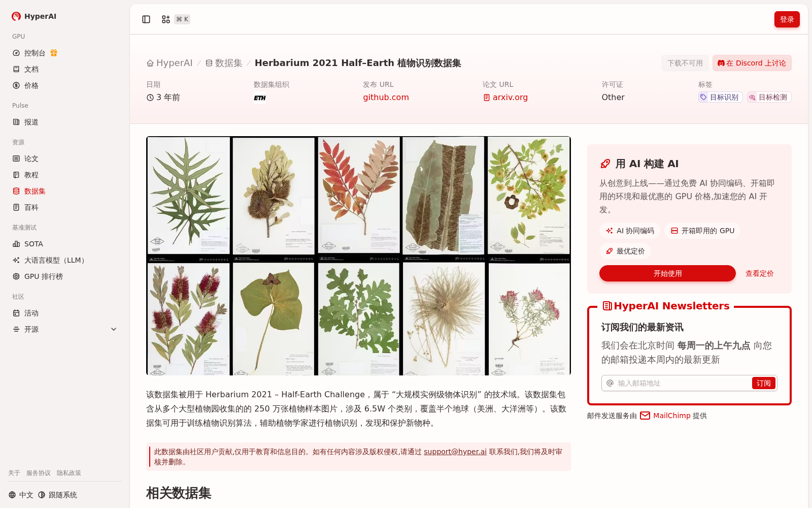Click the ETH organization logo

coord(260,98)
